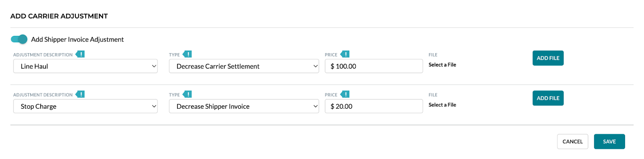This screenshot has width=644, height=159.
Task: Click info icon beside first Type label
Action: pos(187,54)
